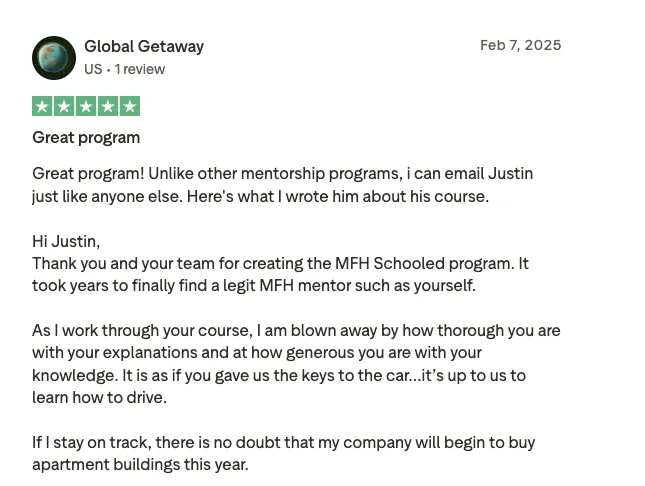Select the third green rating star

click(x=86, y=106)
